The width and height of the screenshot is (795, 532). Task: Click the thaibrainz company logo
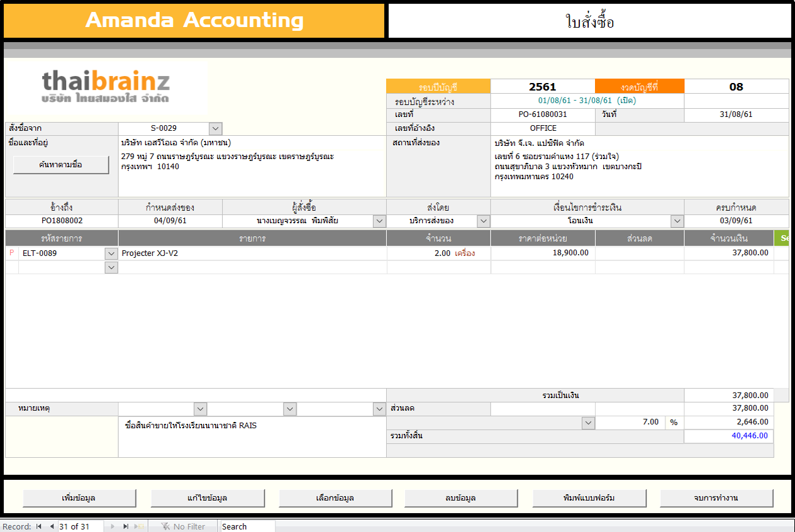coord(106,87)
